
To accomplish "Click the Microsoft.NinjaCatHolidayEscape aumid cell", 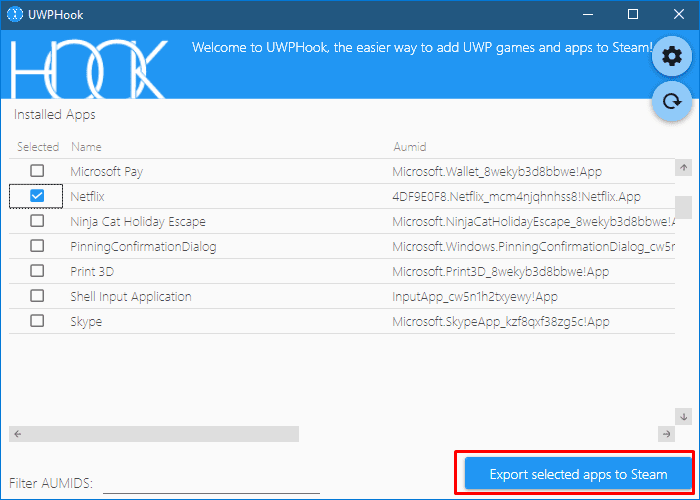I will [x=533, y=221].
